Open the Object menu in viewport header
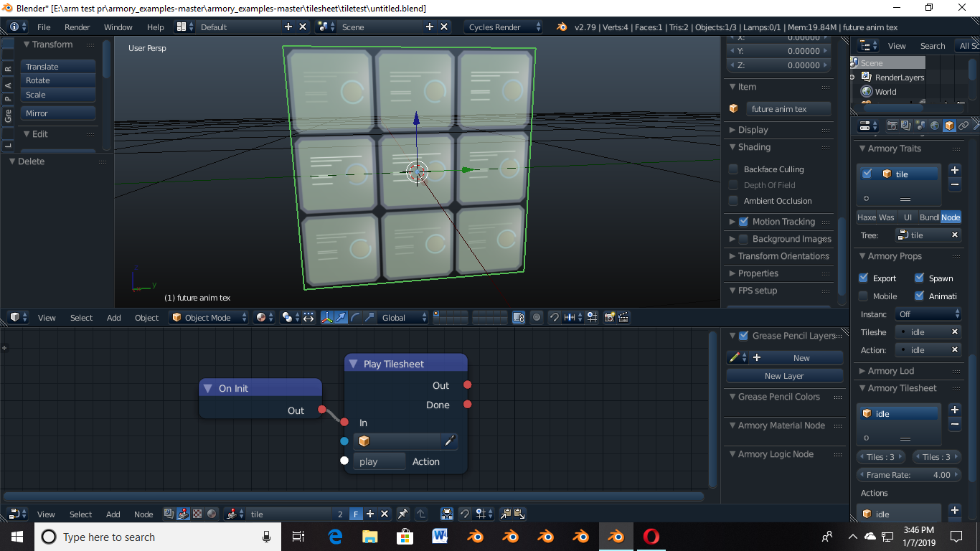The width and height of the screenshot is (980, 551). point(146,317)
